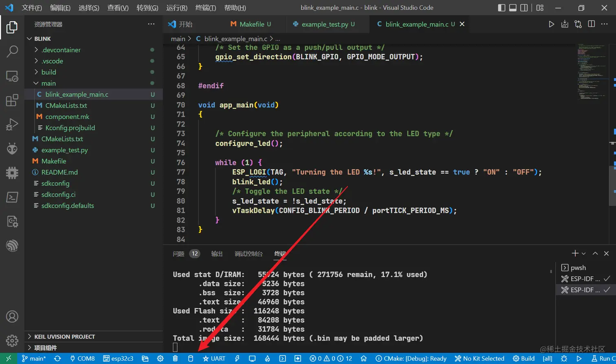Open 终端(T) menu
Screen dimensions: 616x364
coord(206,8)
